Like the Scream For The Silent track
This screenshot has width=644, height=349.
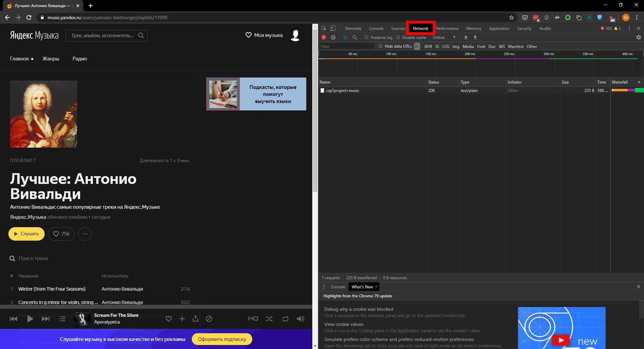point(169,319)
